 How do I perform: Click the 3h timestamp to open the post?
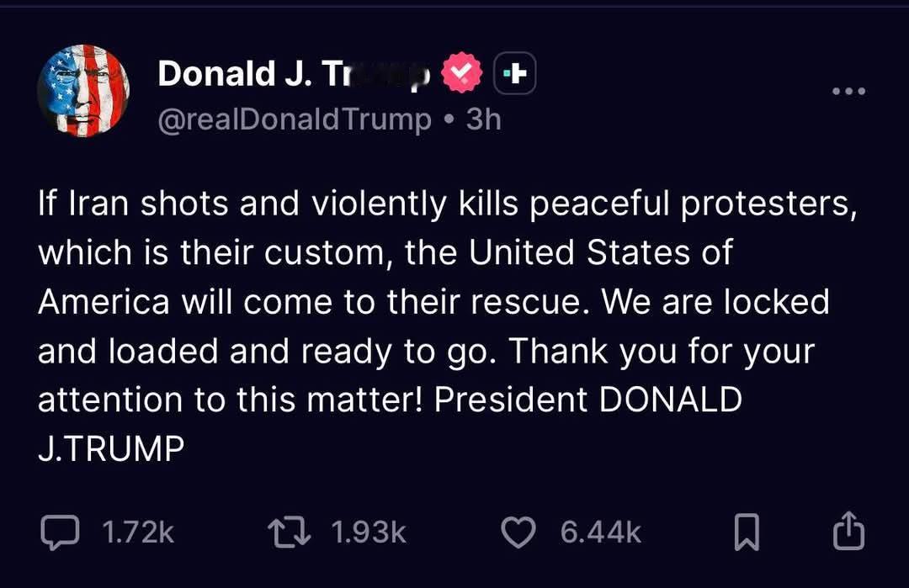coord(482,119)
